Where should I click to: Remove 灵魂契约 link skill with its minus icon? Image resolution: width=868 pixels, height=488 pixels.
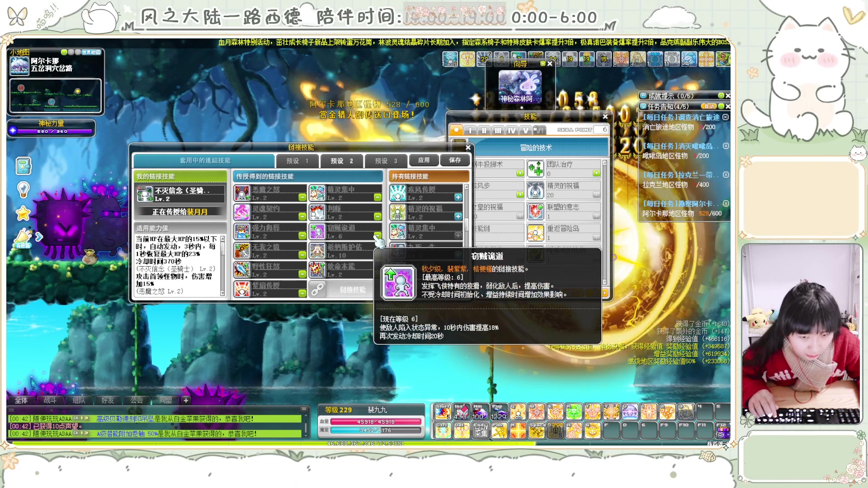tap(302, 217)
